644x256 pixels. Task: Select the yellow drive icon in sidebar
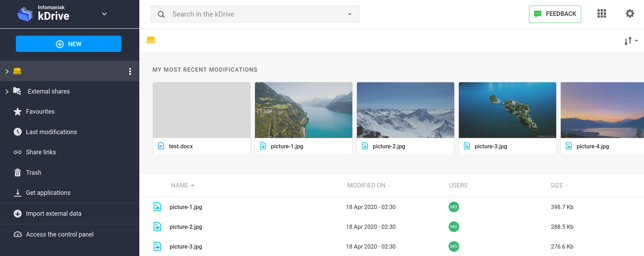(x=17, y=71)
